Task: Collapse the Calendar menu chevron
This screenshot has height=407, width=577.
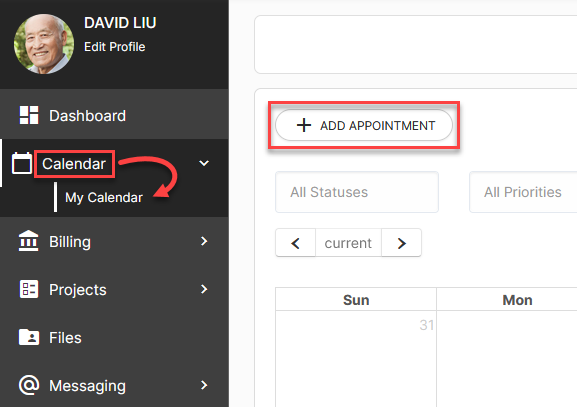Action: pos(204,163)
